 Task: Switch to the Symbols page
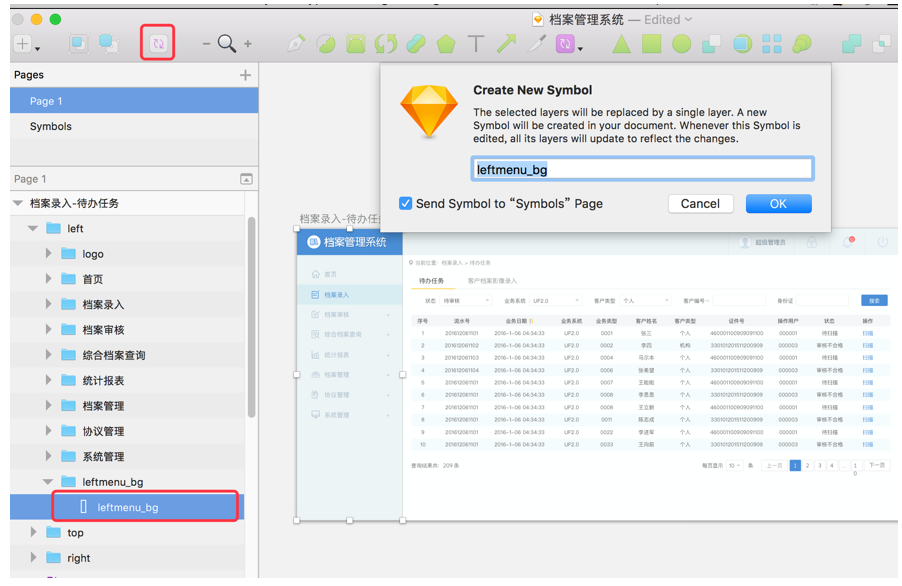[134, 126]
